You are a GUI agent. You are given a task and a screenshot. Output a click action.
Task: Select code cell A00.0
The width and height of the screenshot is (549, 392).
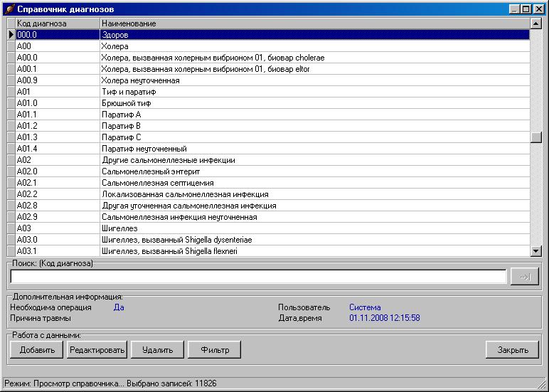[58, 58]
